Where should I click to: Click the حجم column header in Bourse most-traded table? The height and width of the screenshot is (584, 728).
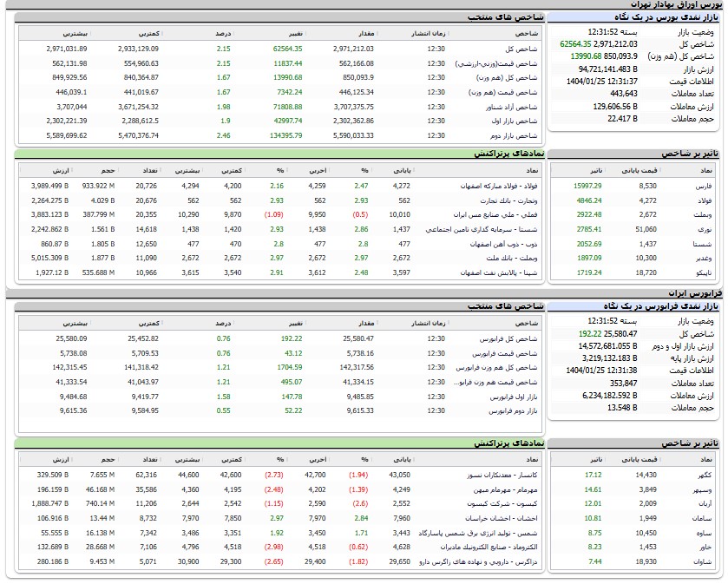[x=108, y=171]
